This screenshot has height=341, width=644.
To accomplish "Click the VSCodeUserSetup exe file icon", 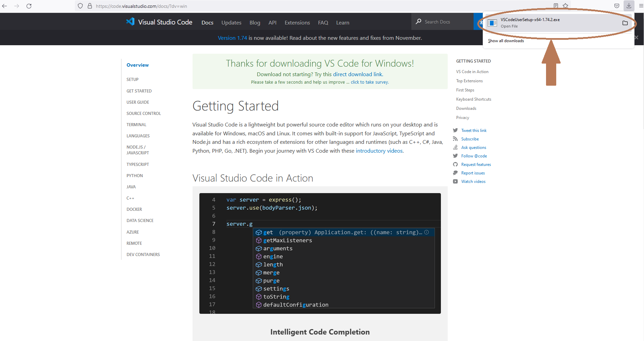I will point(492,23).
